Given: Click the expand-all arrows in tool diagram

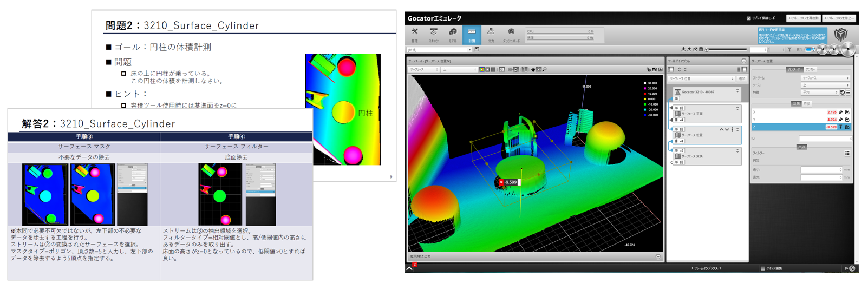Looking at the screenshot, I should 679,69.
